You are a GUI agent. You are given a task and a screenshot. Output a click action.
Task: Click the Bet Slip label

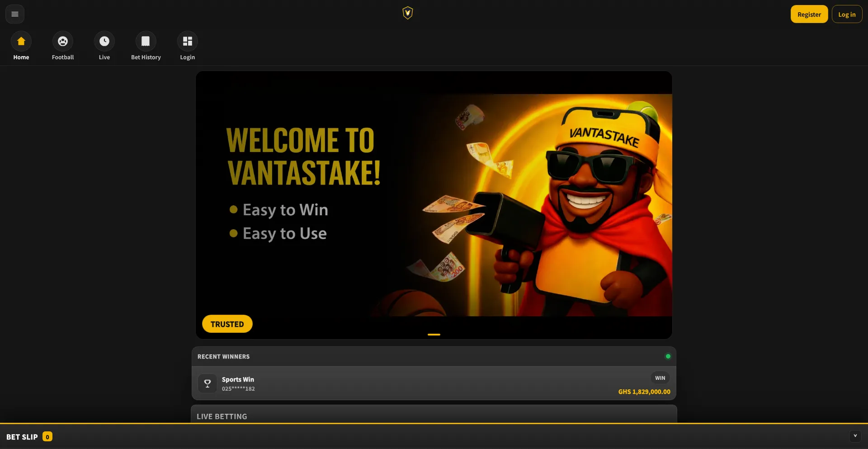point(22,437)
